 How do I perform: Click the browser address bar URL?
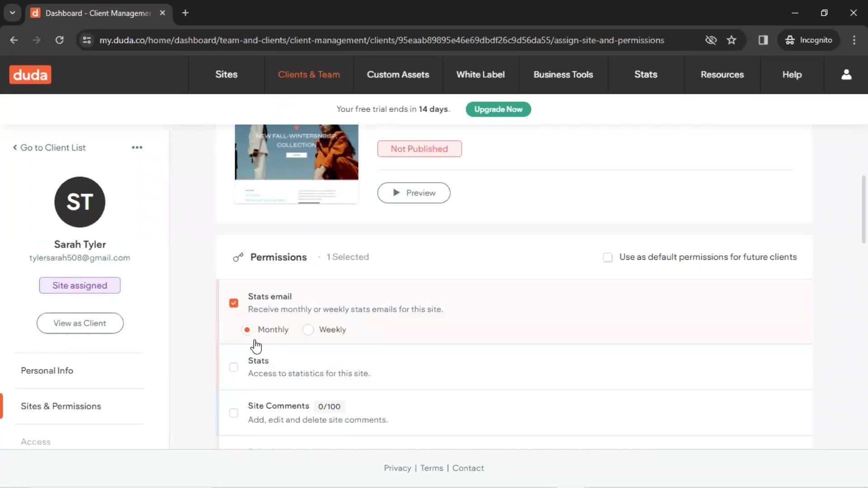[382, 40]
